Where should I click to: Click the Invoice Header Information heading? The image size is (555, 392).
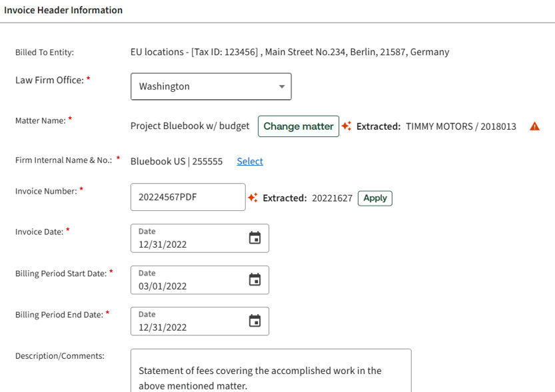(x=63, y=11)
